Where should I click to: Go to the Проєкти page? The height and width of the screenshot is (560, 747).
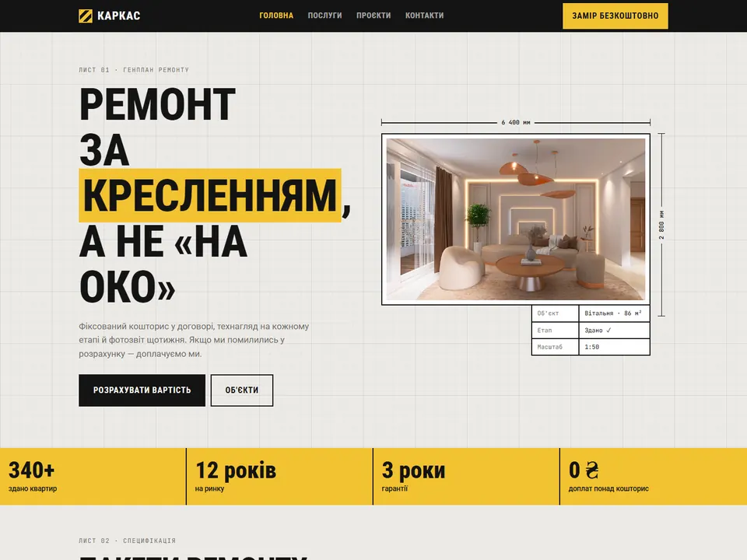[373, 16]
